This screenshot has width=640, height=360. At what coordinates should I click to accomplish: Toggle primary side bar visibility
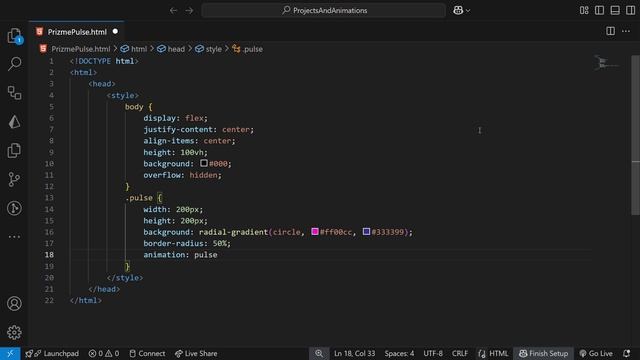click(x=599, y=10)
